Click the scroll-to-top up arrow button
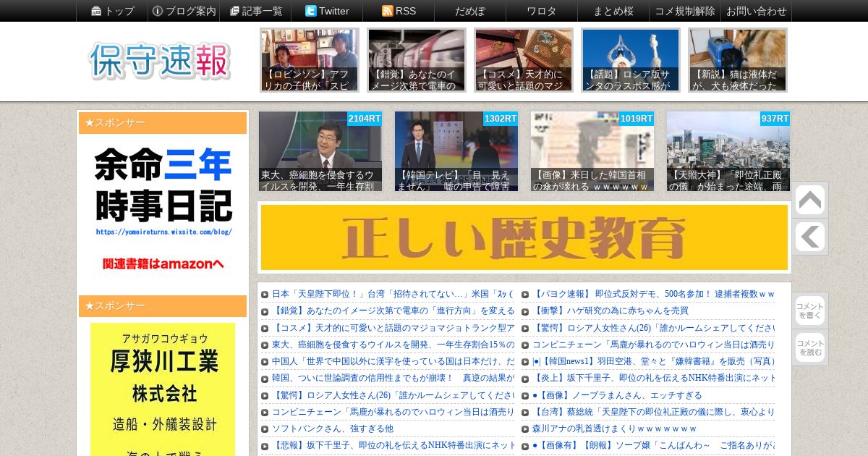The width and height of the screenshot is (868, 456). pos(809,200)
